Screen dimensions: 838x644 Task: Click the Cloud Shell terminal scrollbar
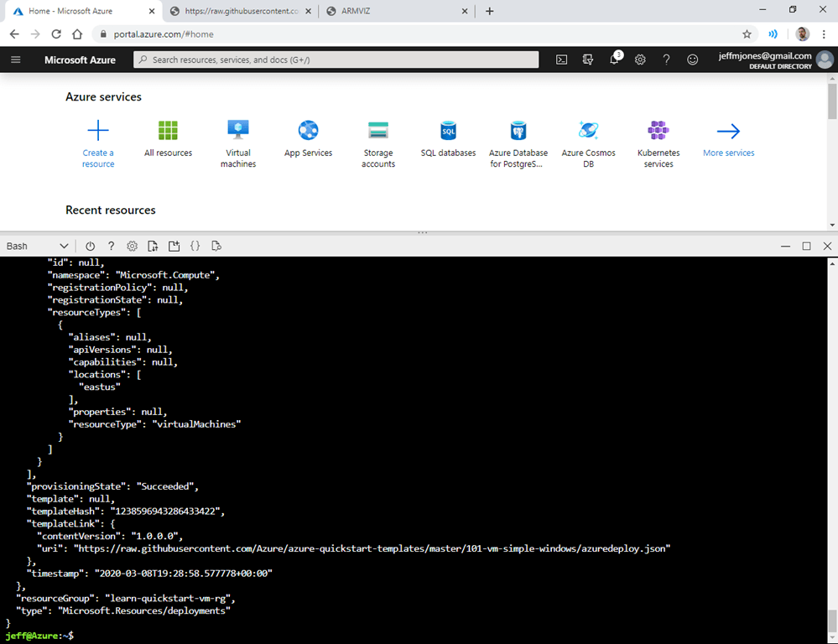832,621
